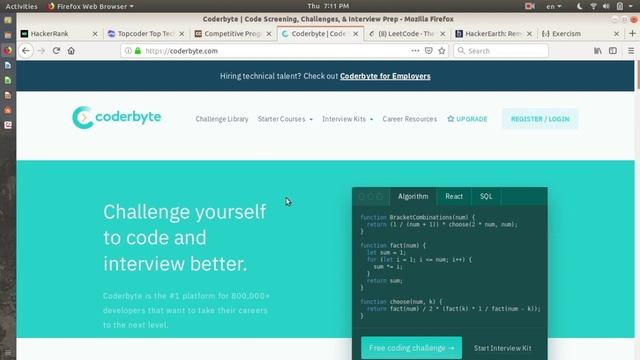Click the battery status icon
The width and height of the screenshot is (640, 360).
(620, 6)
